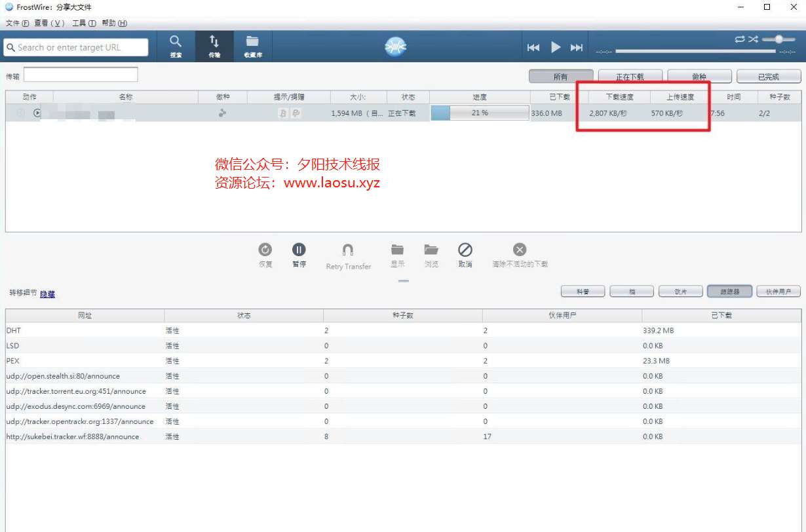Screen dimensions: 806x532
Task: Select udp://open.stealth.si:80/announce row
Action: (403, 376)
